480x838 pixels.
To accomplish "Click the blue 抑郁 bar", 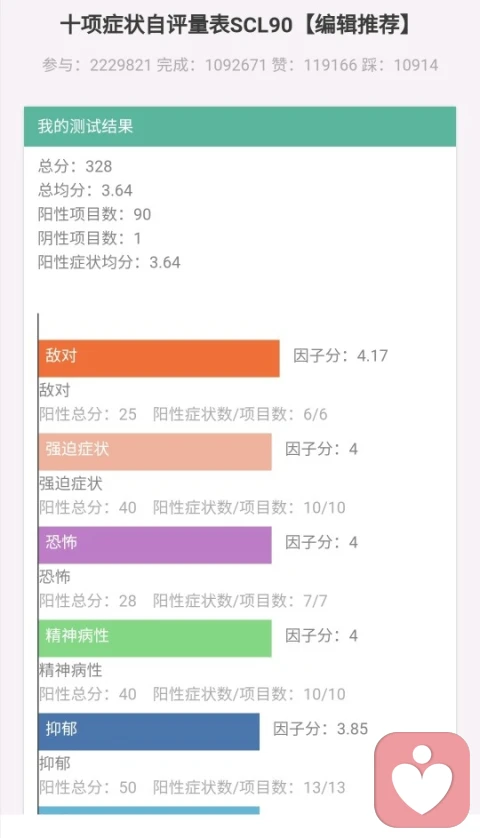I will click(149, 732).
